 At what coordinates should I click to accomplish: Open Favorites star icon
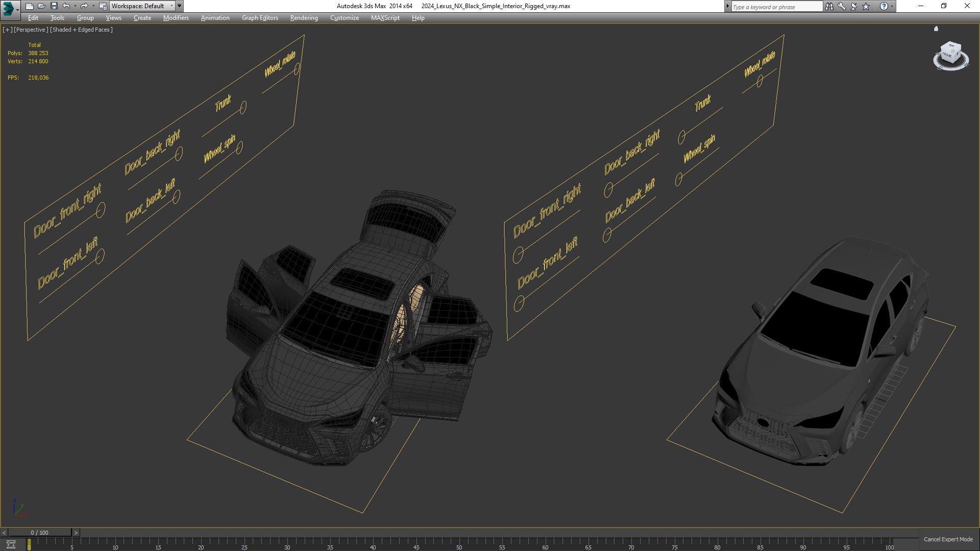pos(866,6)
